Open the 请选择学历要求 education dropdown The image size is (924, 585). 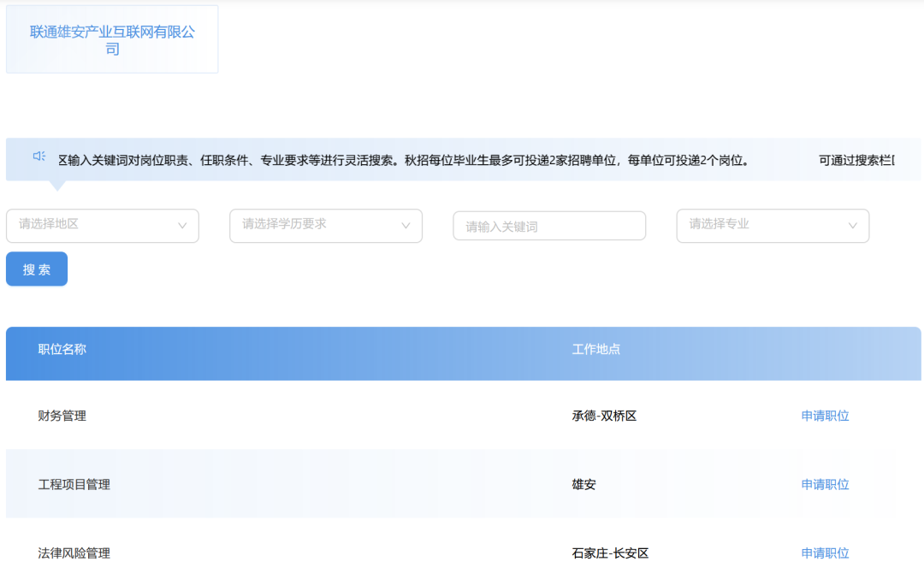(326, 226)
